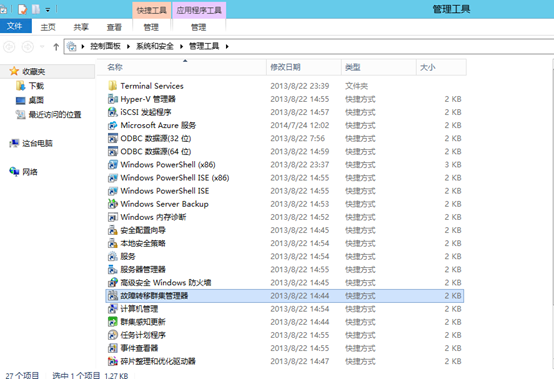The width and height of the screenshot is (554, 379).
Task: Expand the quick access toolbar dropdown
Action: [48, 10]
